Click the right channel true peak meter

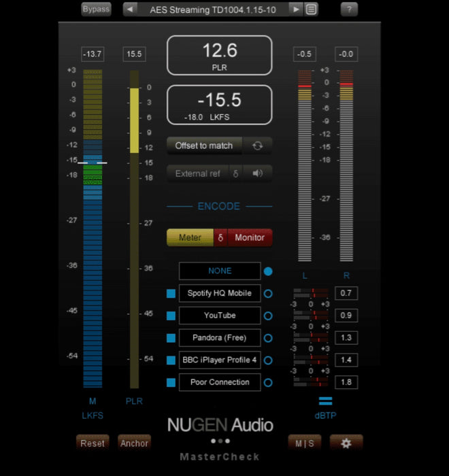coord(346,166)
